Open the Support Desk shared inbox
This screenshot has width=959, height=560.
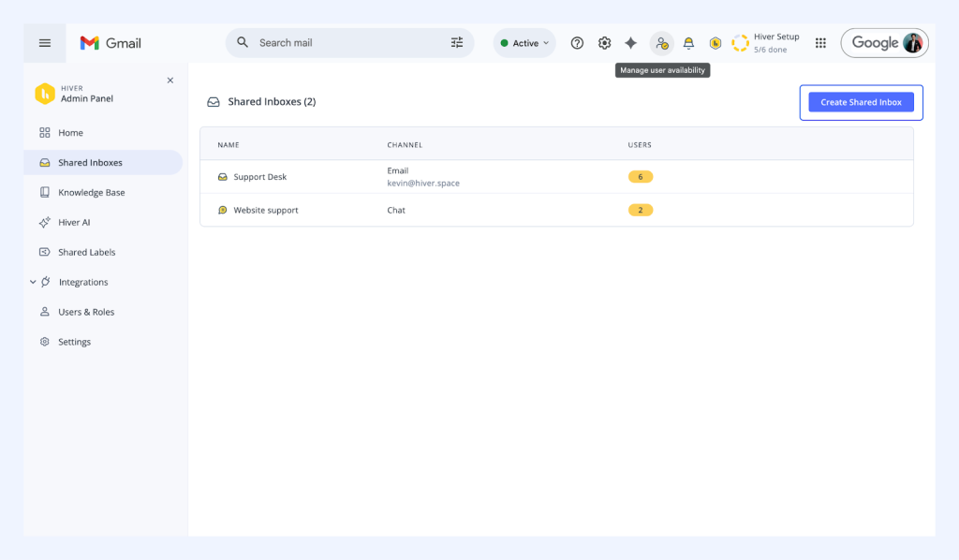pos(259,177)
